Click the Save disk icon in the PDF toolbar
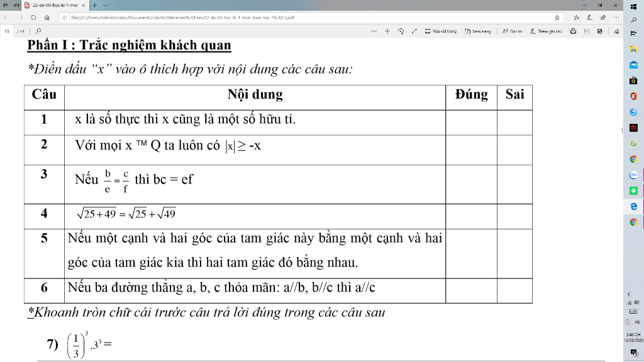 (587, 31)
